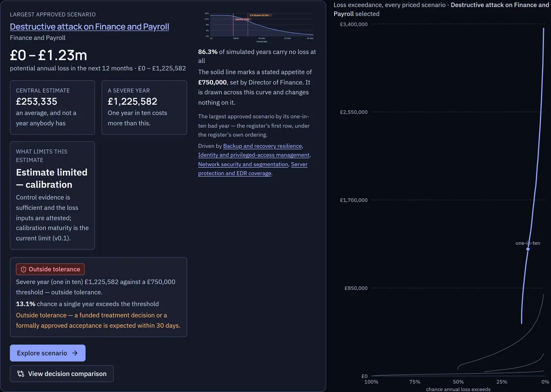This screenshot has height=392, width=551.
Task: Click the '75%' x-axis tick label
Action: point(415,382)
